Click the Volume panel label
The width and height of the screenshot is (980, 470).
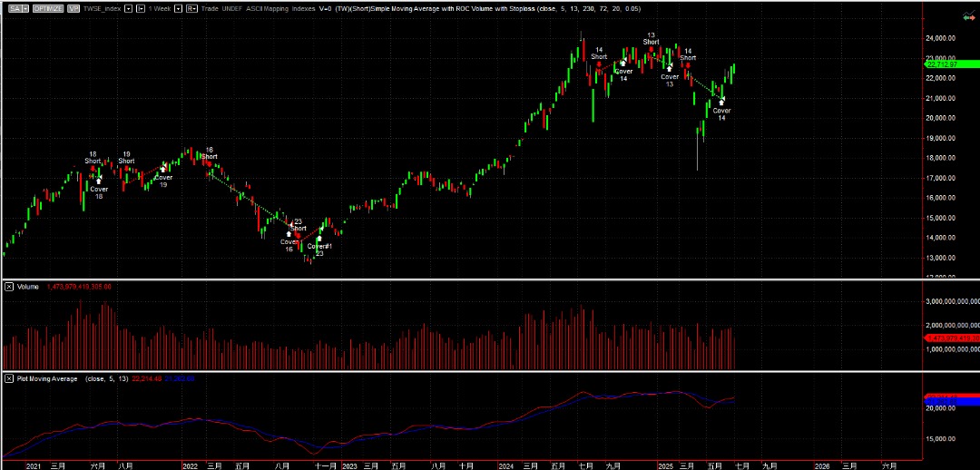coord(27,287)
